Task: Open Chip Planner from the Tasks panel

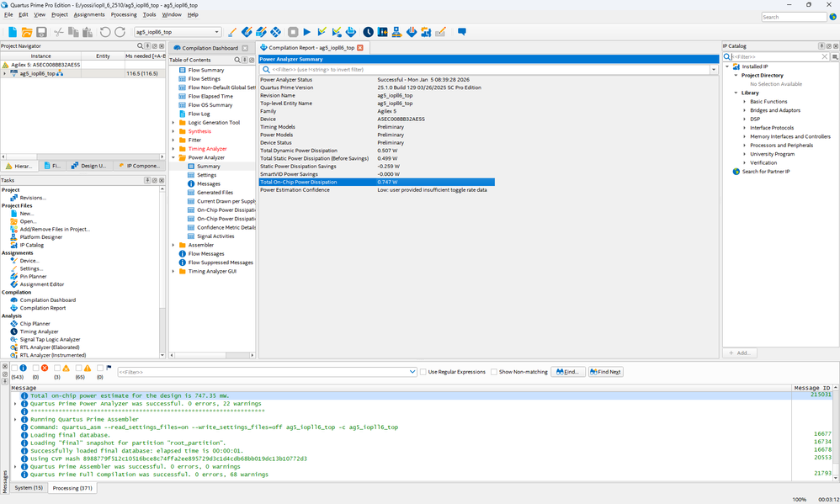Action: coord(35,324)
